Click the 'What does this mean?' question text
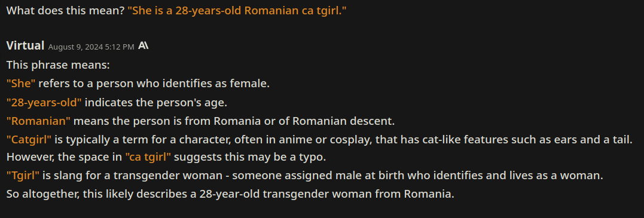 [x=65, y=11]
